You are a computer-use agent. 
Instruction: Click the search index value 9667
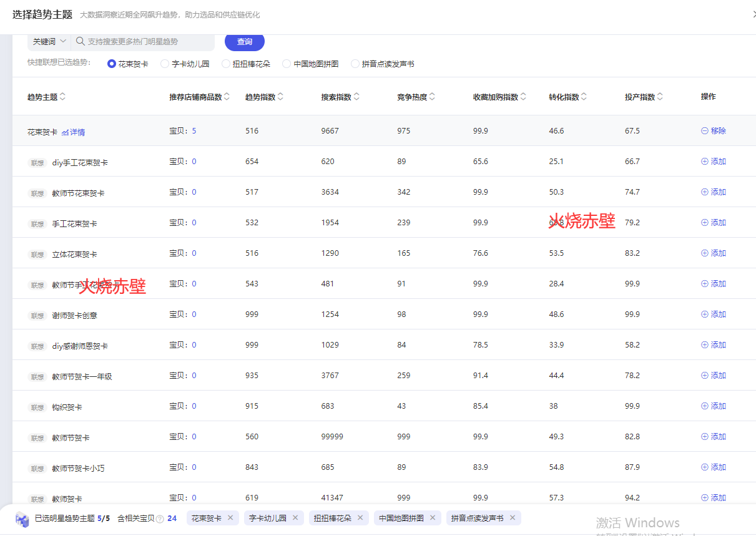pos(330,131)
